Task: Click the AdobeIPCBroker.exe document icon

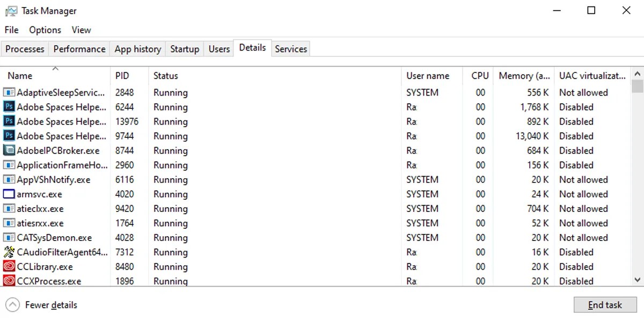Action: coord(9,150)
